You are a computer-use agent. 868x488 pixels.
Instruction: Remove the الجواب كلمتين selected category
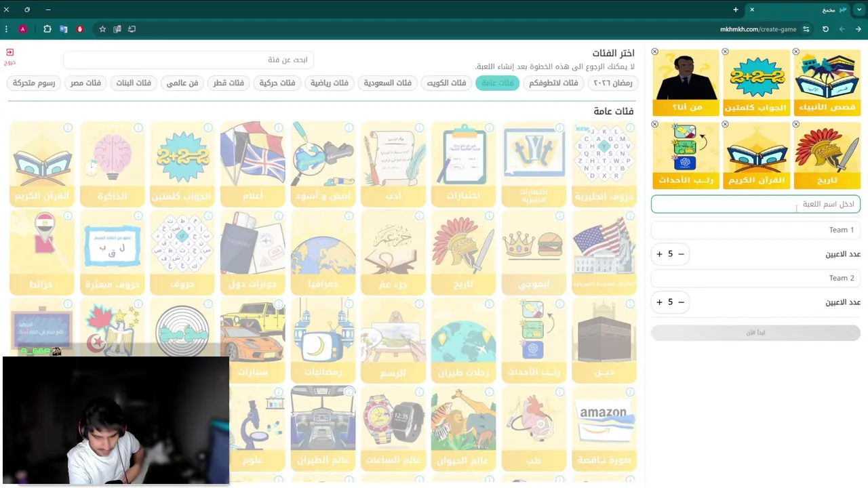pos(726,52)
